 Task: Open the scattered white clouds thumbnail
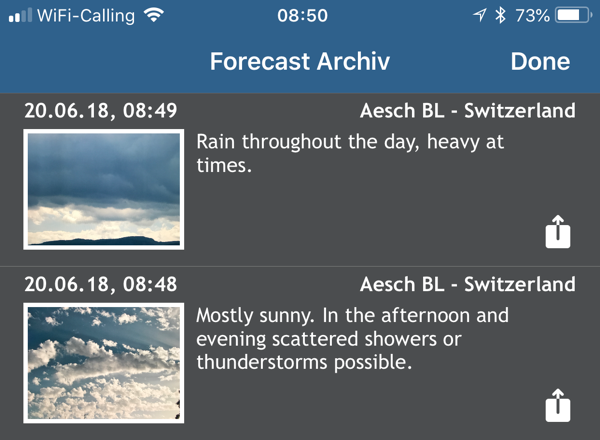(104, 363)
